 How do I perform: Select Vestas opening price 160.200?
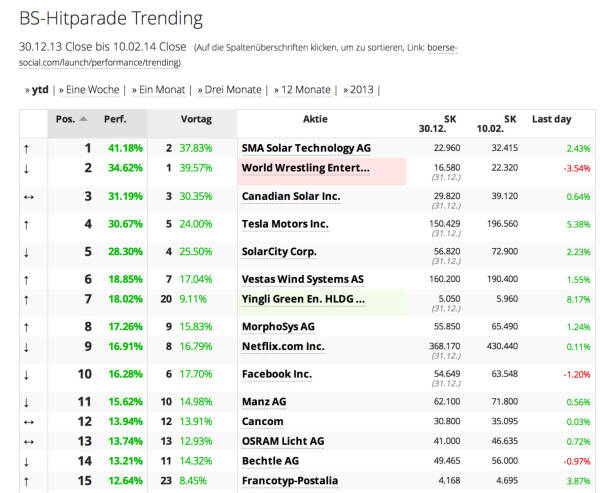445,279
